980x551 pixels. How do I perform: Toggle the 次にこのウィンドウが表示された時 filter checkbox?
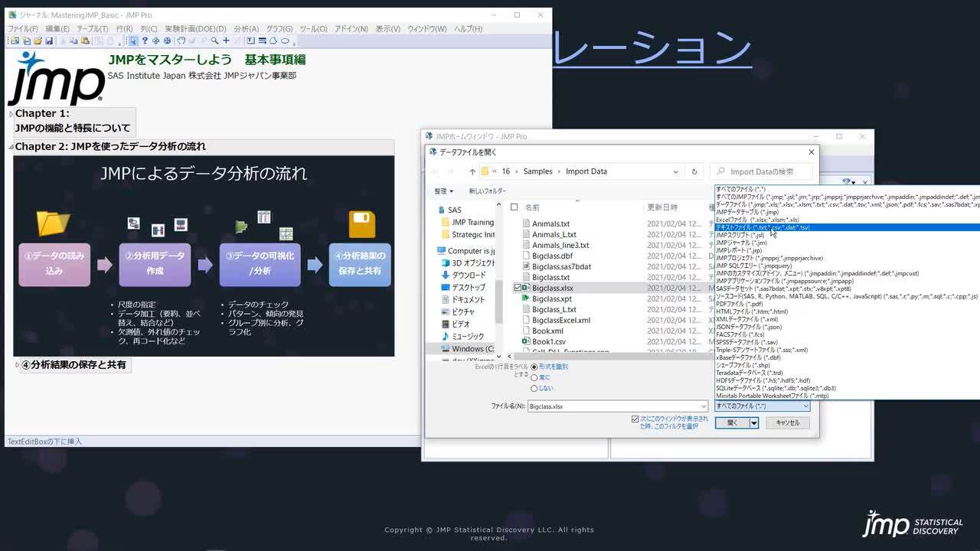pos(635,419)
